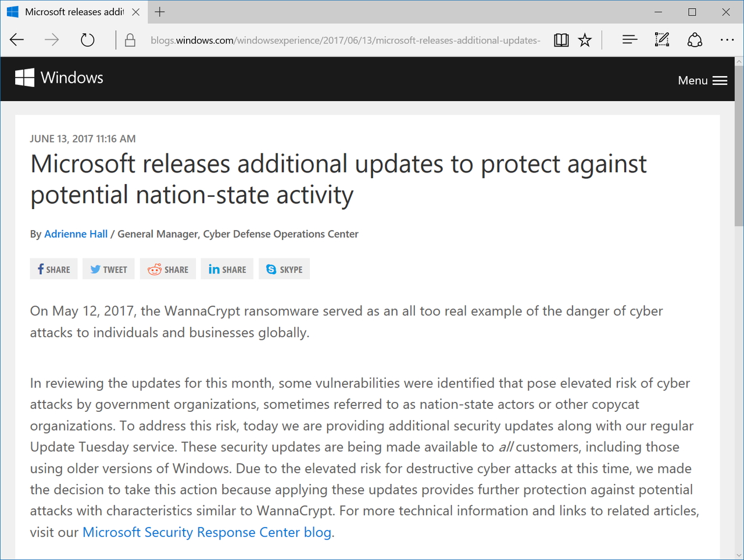Click the page's vertical scrollbar thumb
Screen dimensions: 744x560
739,146
